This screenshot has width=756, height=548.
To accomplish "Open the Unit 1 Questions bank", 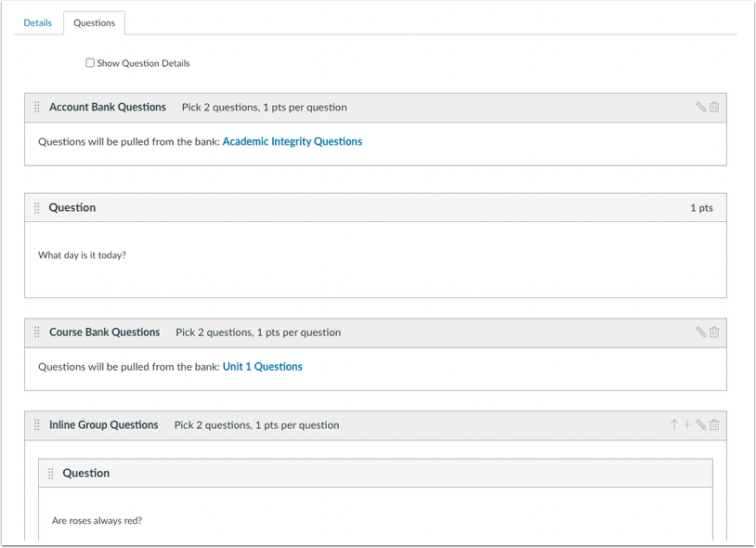I will [262, 366].
